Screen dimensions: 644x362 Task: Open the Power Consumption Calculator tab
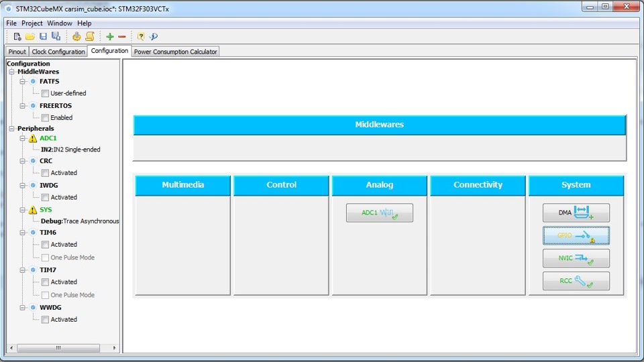175,52
